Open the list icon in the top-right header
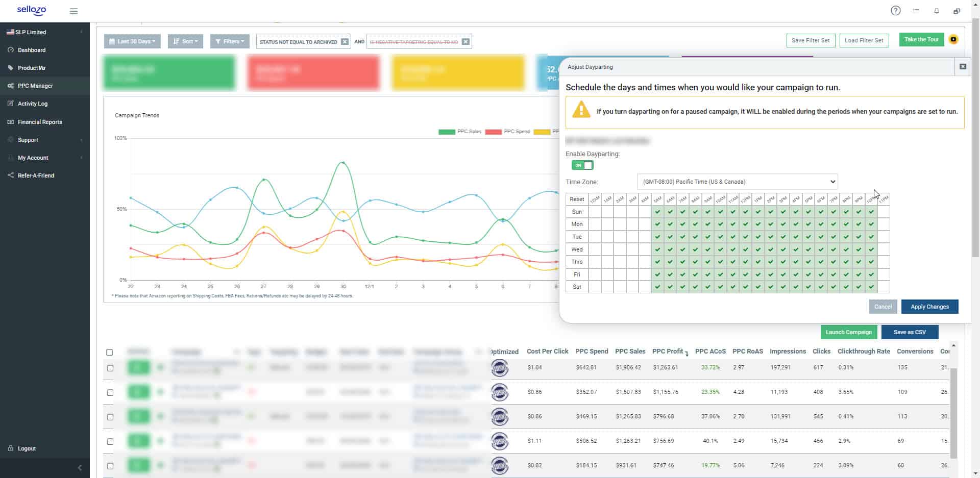 pos(916,10)
